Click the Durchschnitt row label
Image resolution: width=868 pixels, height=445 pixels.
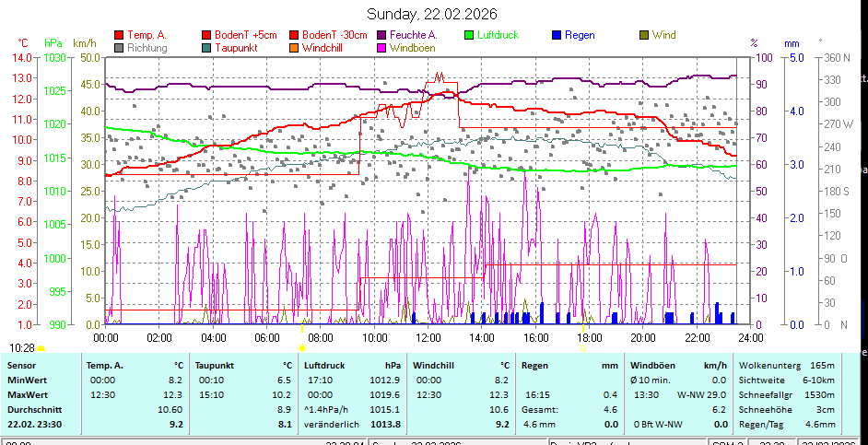pyautogui.click(x=33, y=409)
